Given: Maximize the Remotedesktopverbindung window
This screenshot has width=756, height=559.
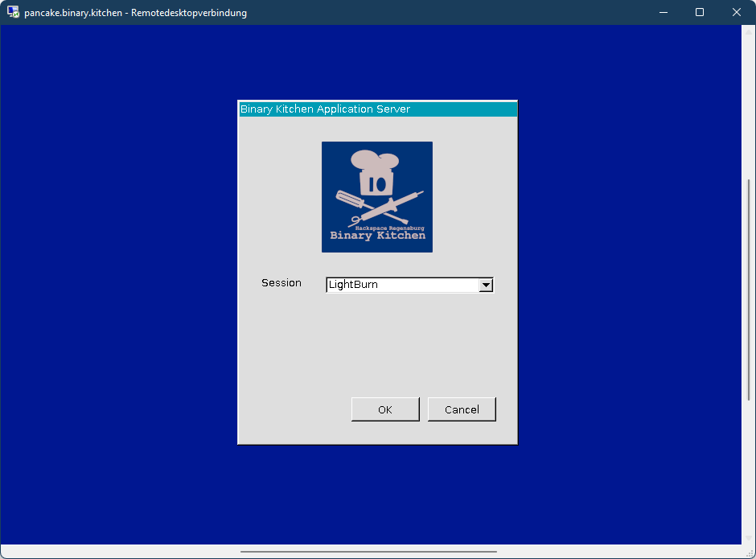Looking at the screenshot, I should pyautogui.click(x=700, y=12).
